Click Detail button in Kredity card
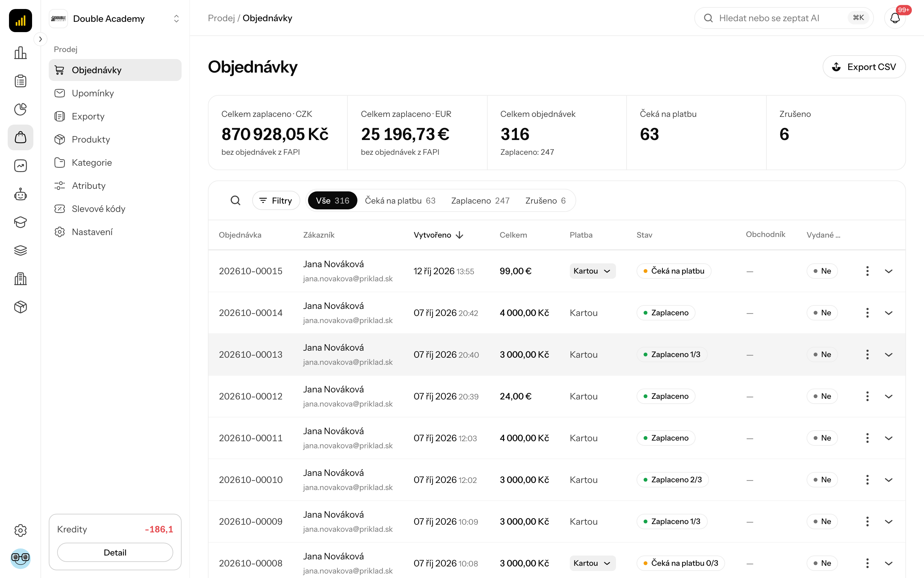 click(115, 552)
